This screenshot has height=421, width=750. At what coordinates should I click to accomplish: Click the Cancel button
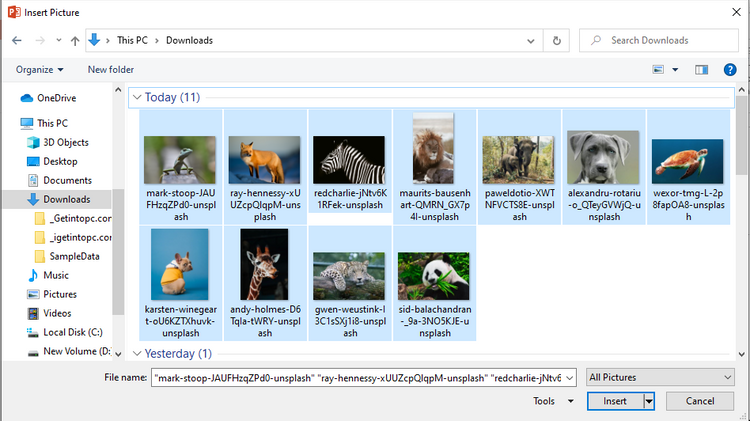click(x=698, y=401)
